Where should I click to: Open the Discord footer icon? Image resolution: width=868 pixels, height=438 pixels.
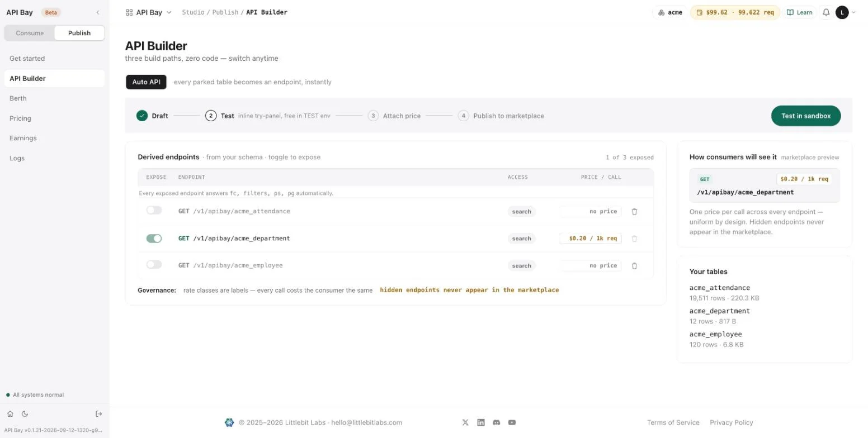[x=496, y=422]
